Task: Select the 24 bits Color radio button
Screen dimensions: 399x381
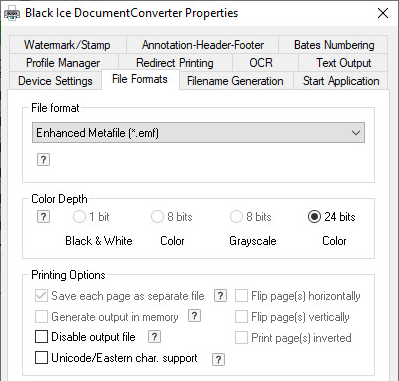Action: click(x=314, y=217)
